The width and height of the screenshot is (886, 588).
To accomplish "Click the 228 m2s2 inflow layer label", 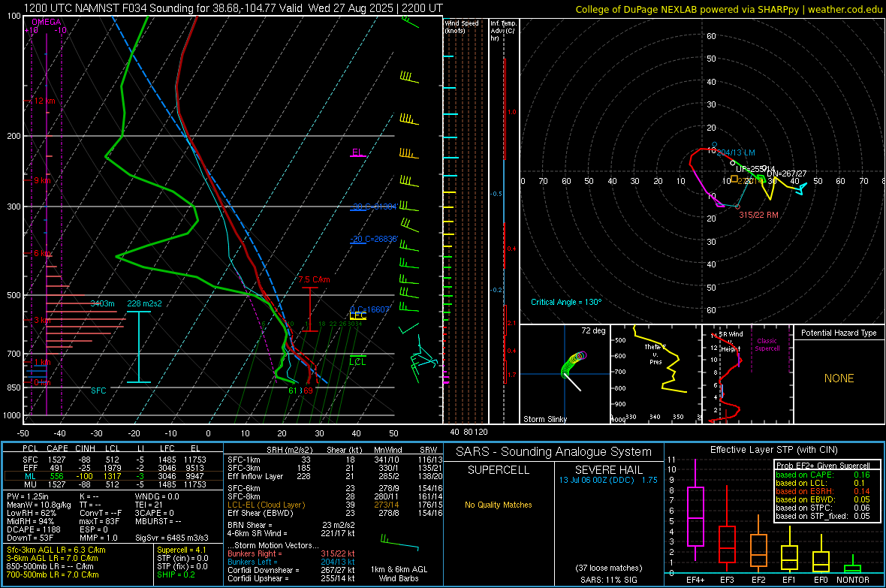I will (144, 303).
